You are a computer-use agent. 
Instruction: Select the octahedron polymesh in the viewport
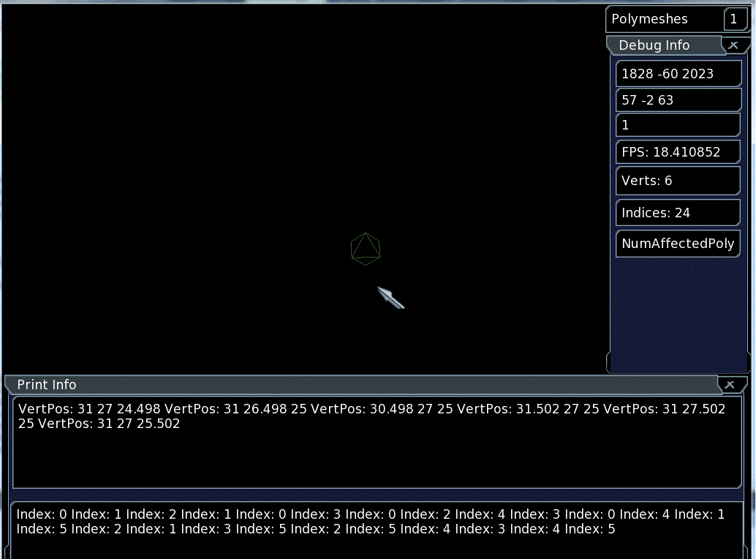tap(366, 249)
